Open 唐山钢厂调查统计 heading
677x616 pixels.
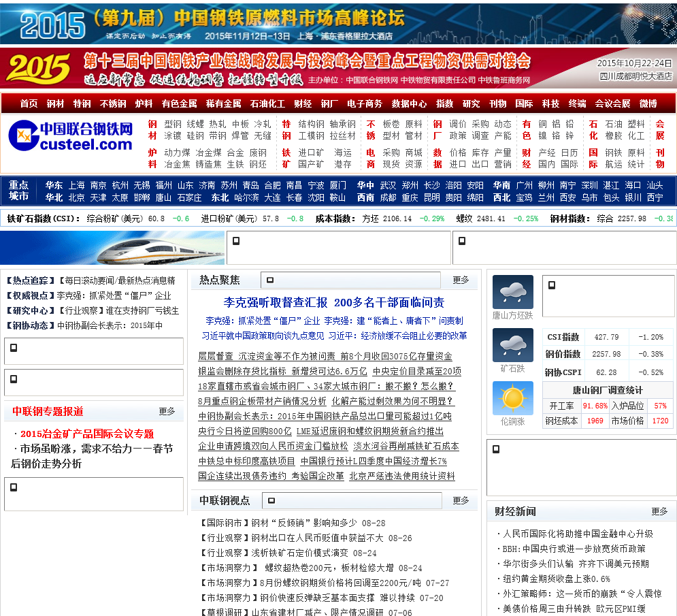(x=608, y=391)
